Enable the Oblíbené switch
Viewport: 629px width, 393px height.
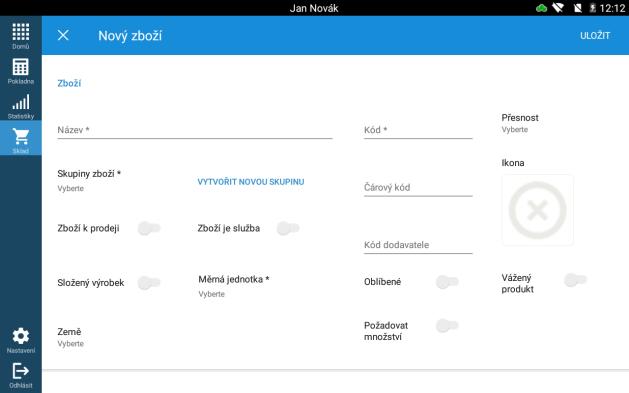point(447,282)
